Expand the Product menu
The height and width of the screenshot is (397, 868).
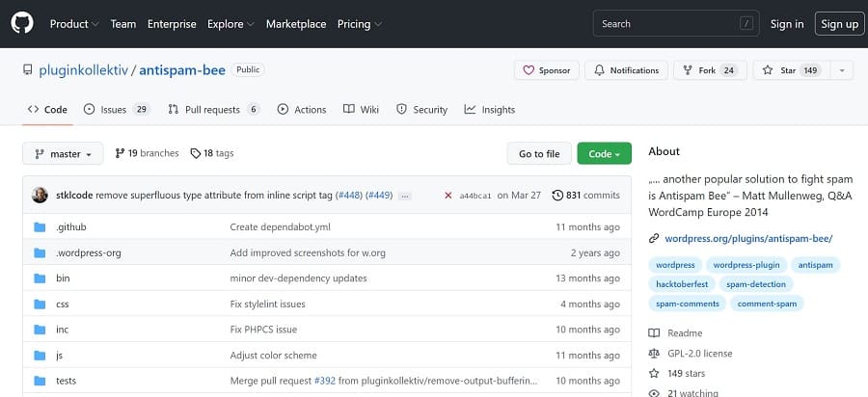[74, 24]
